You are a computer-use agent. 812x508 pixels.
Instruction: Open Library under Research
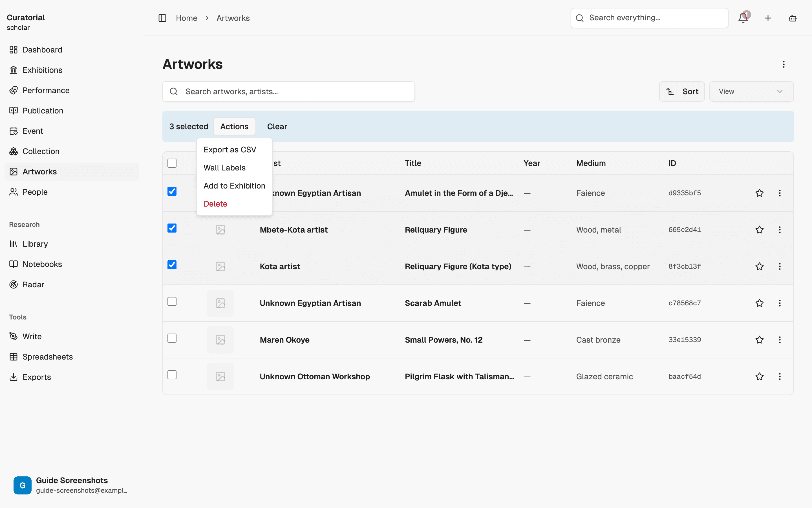click(72, 244)
